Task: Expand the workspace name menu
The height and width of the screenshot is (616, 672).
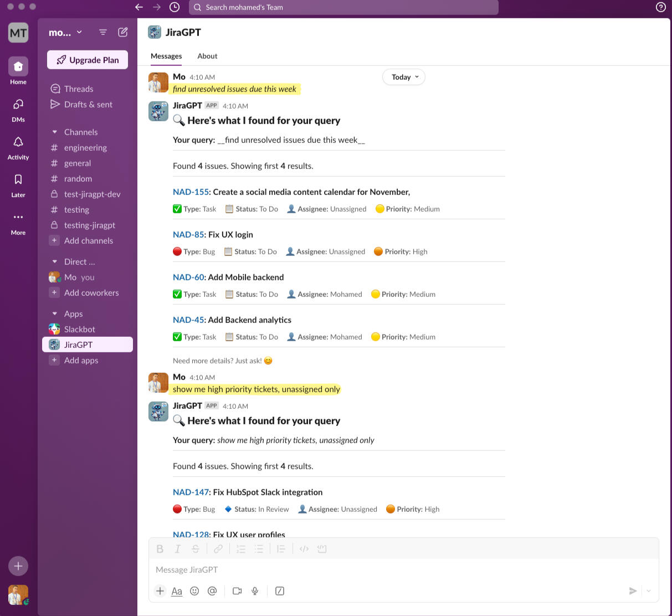Action: [x=65, y=32]
